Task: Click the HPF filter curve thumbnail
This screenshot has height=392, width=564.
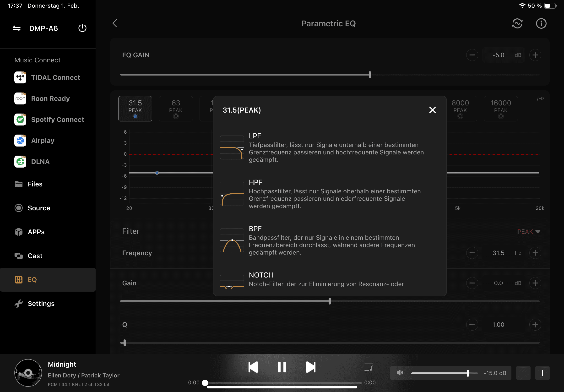Action: 232,194
